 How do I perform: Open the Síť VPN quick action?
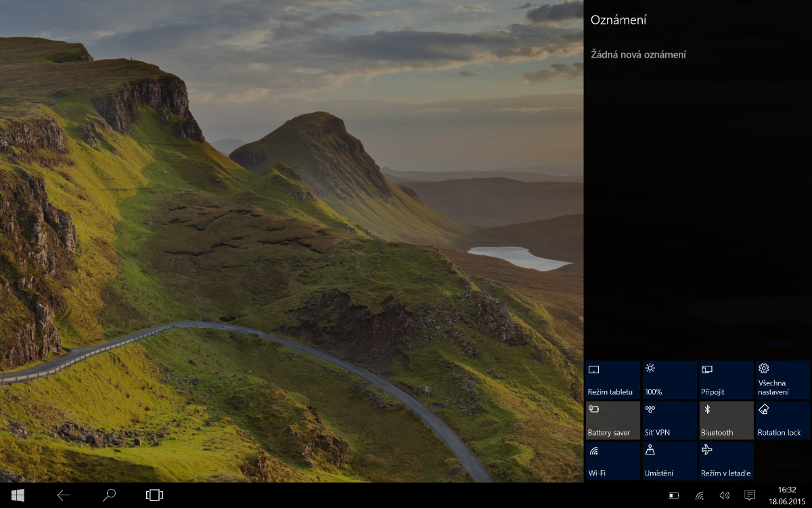coord(669,421)
